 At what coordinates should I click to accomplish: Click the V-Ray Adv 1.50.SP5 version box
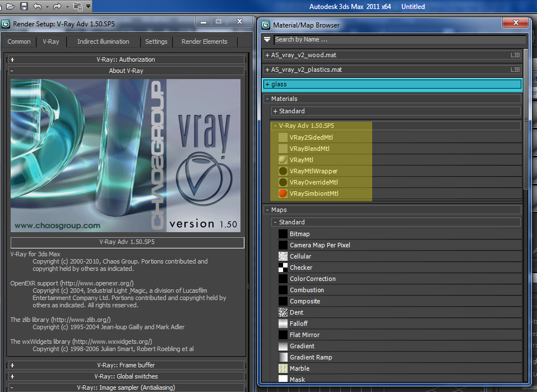[127, 242]
